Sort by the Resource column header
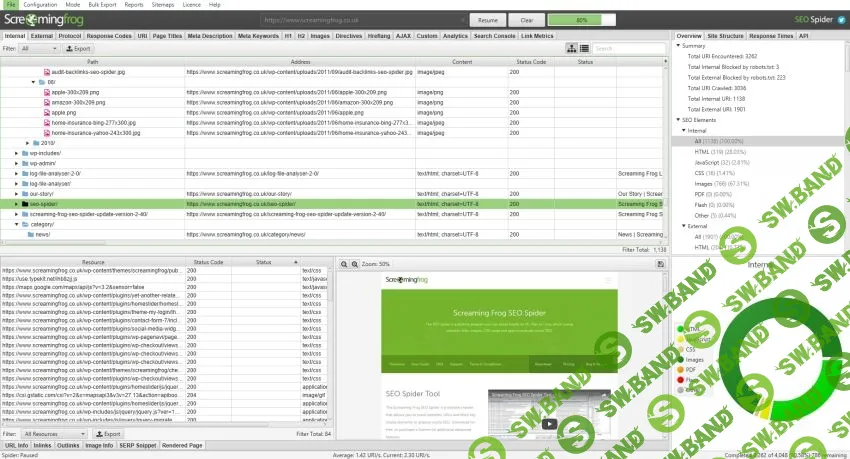The height and width of the screenshot is (459, 850). [x=93, y=262]
